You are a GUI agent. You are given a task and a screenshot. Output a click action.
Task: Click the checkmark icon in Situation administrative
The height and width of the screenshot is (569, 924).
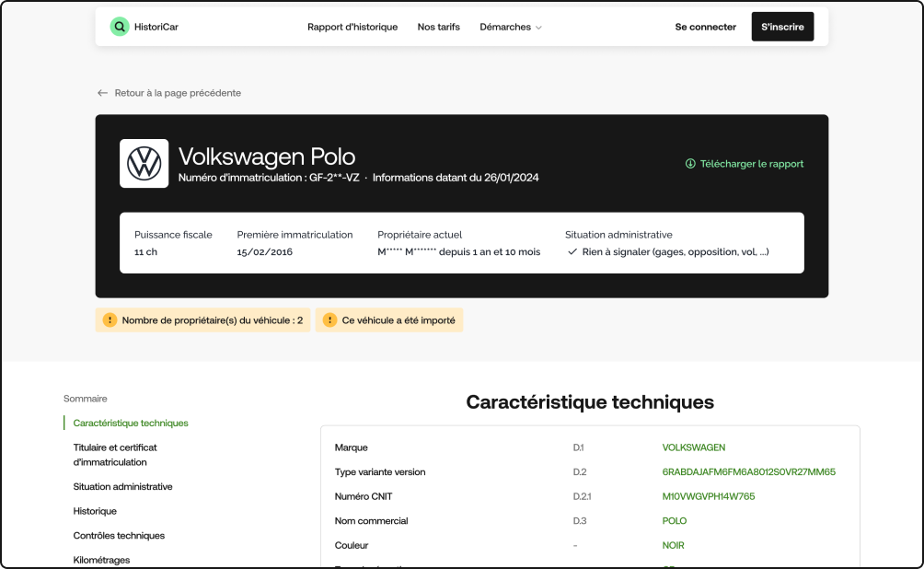(x=572, y=251)
